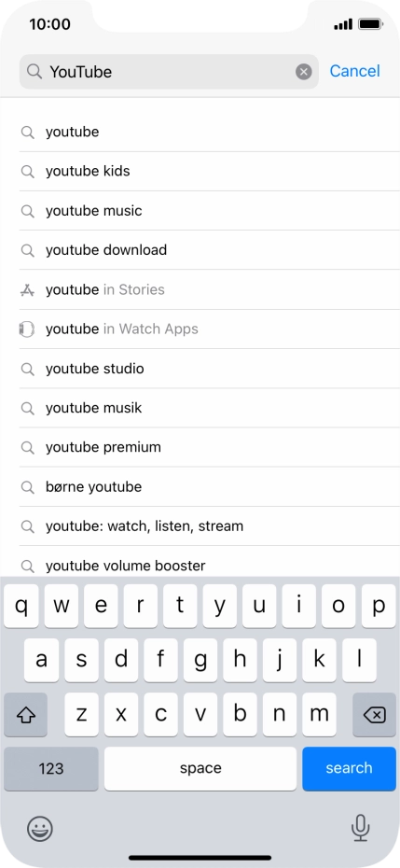Select the youtube studio suggestion
Image resolution: width=400 pixels, height=868 pixels.
(x=209, y=369)
